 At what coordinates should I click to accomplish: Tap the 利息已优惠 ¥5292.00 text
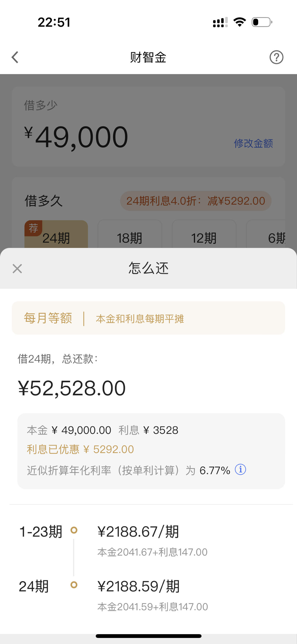tap(80, 449)
